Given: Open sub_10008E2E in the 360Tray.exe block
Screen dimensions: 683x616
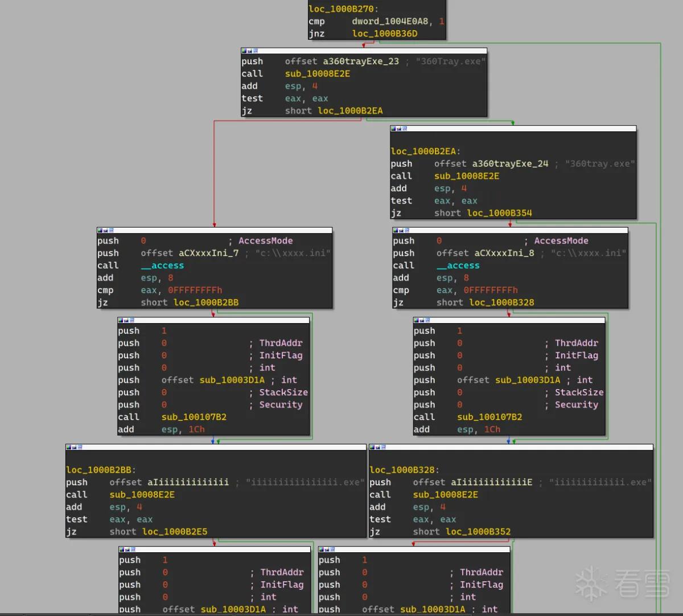Looking at the screenshot, I should (x=318, y=74).
